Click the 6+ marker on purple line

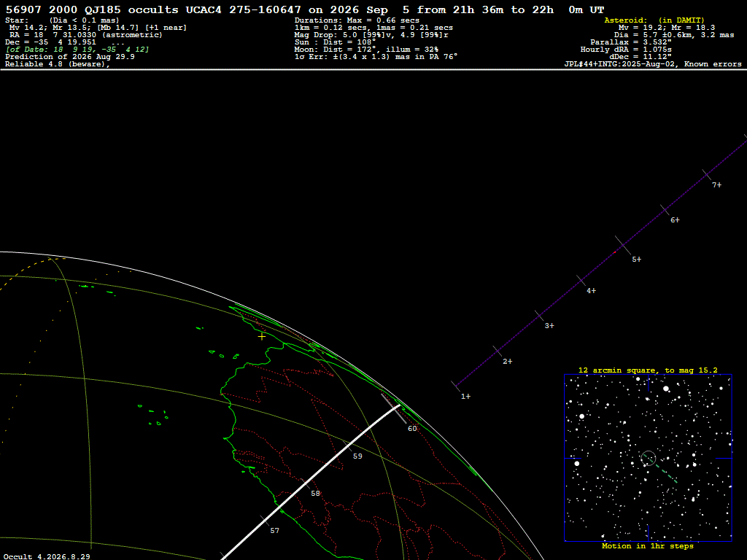pyautogui.click(x=675, y=220)
